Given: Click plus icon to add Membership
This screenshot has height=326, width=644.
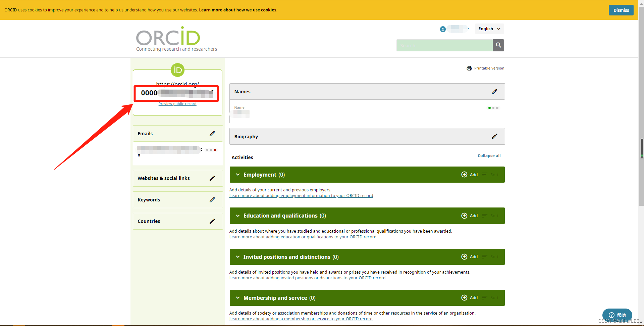Looking at the screenshot, I should [x=464, y=297].
